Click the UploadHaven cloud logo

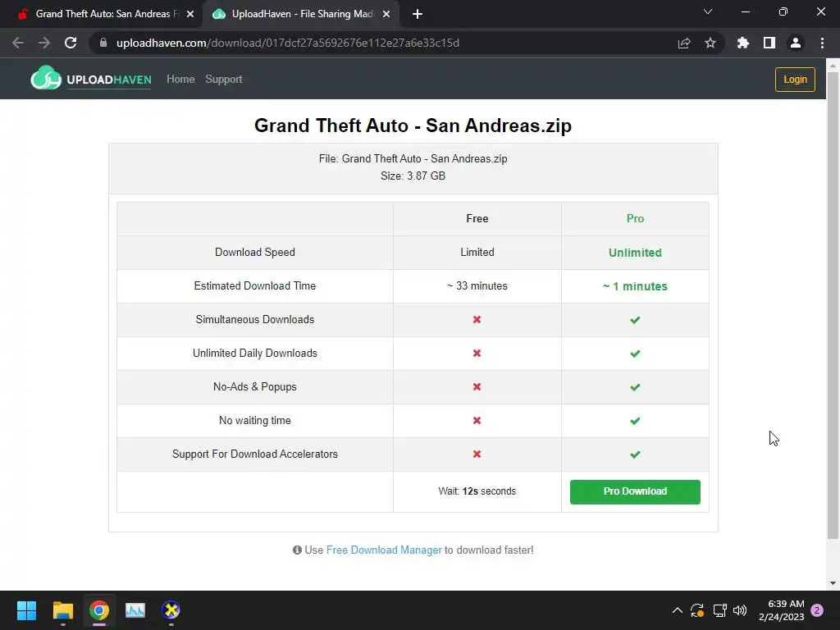click(x=46, y=78)
